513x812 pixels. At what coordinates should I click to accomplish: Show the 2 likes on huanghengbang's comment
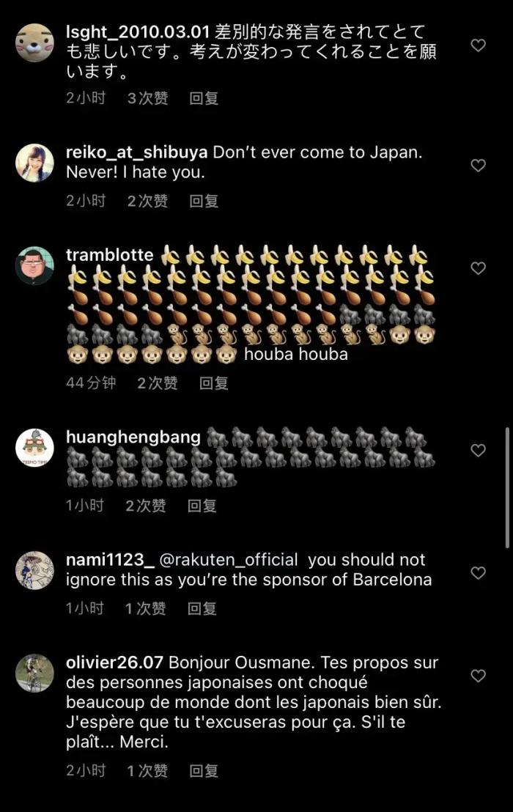click(x=146, y=506)
